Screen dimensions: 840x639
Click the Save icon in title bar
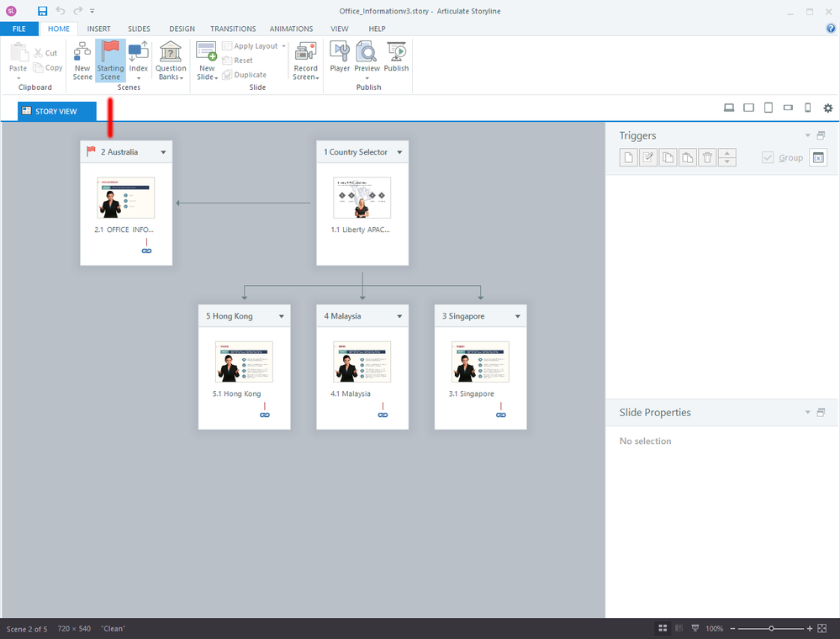pyautogui.click(x=43, y=11)
